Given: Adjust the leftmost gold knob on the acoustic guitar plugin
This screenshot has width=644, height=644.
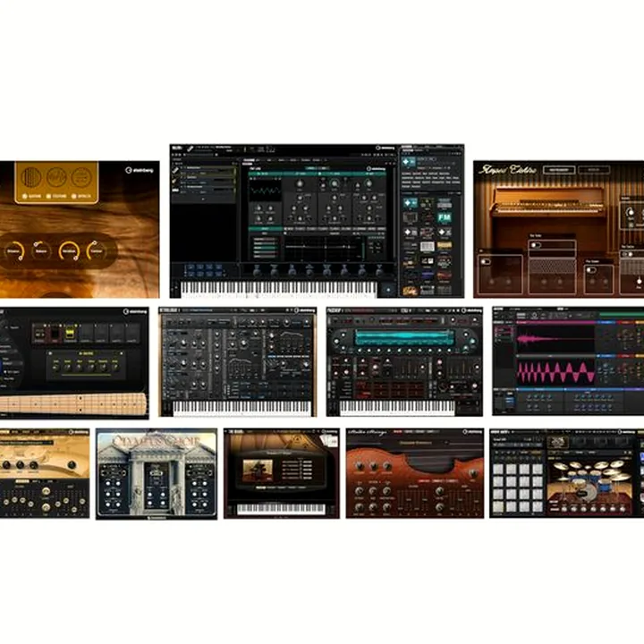Looking at the screenshot, I should tap(14, 251).
